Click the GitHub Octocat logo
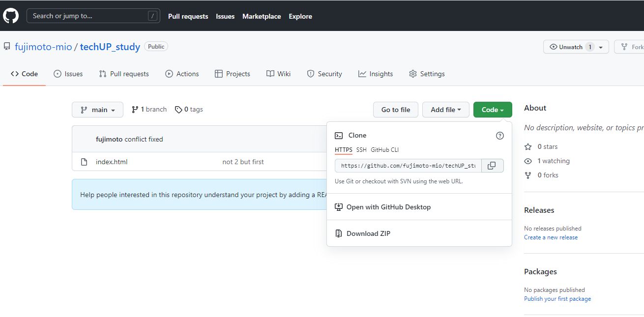The width and height of the screenshot is (644, 317). (11, 16)
